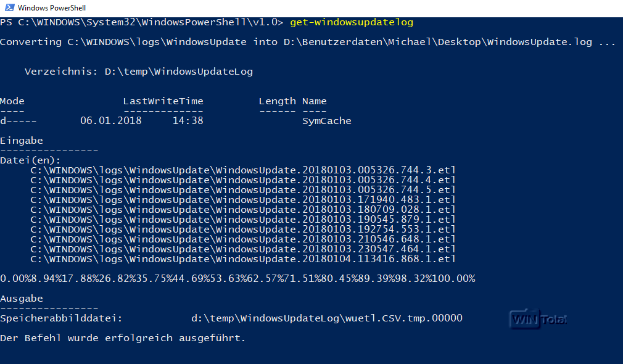
Task: Click the Verzeichnis D:\temp\WindowsUpdateLog line
Action: pyautogui.click(x=138, y=72)
